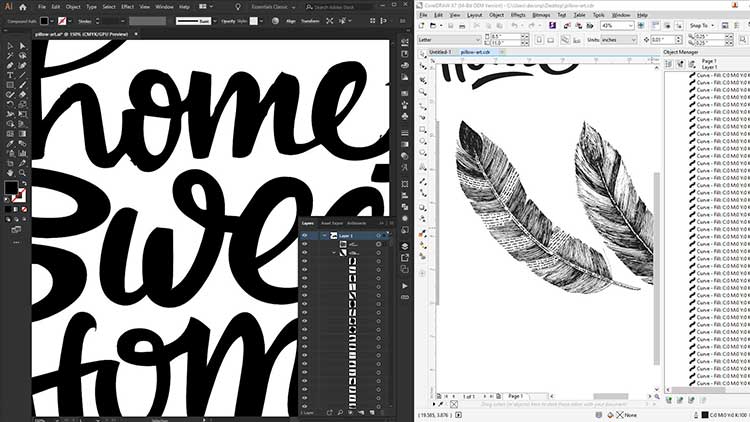Open Illustrator Effect menu

127,7
